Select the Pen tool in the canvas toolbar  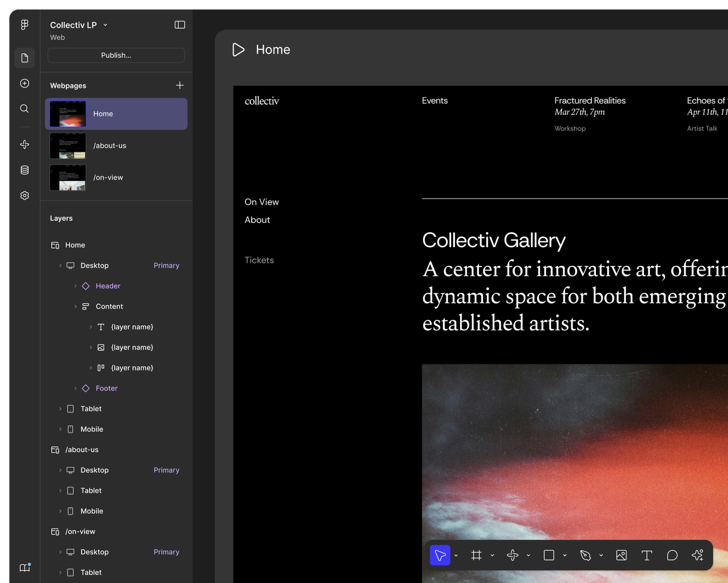click(x=585, y=555)
